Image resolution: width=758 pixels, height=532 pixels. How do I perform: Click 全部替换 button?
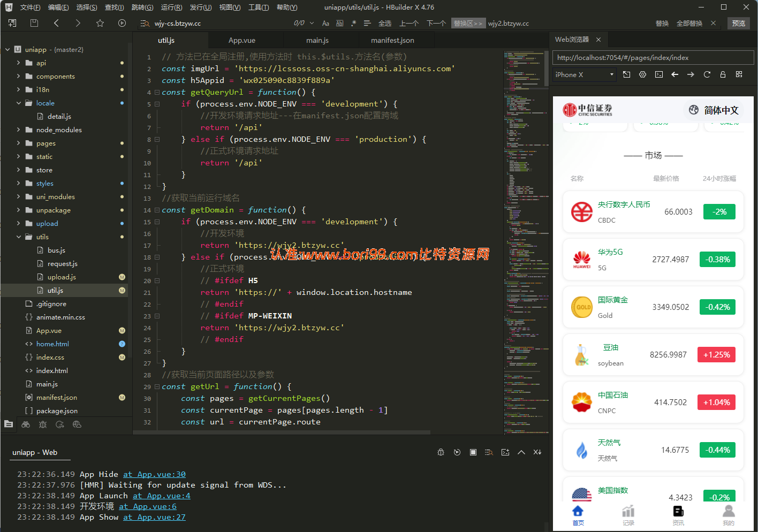(689, 23)
